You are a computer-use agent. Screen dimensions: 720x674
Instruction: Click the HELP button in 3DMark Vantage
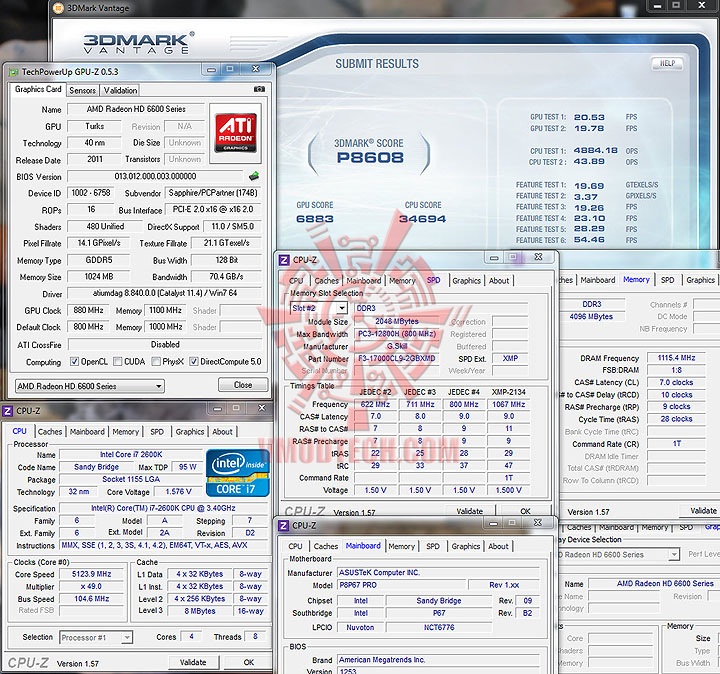pos(667,63)
